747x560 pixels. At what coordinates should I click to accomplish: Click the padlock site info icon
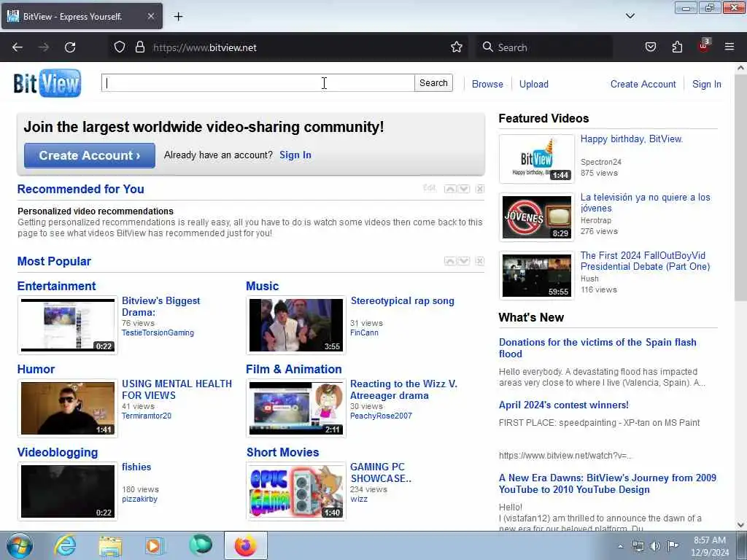coord(139,47)
